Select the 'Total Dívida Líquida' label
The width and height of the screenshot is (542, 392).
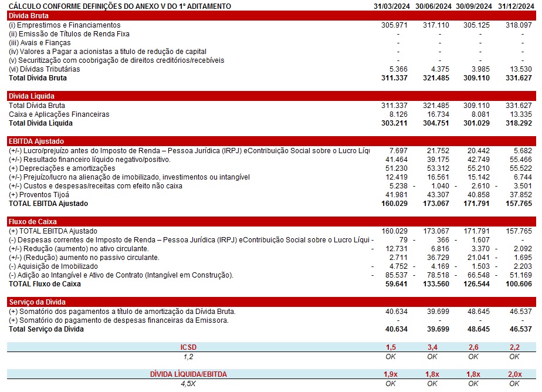pos(41,123)
